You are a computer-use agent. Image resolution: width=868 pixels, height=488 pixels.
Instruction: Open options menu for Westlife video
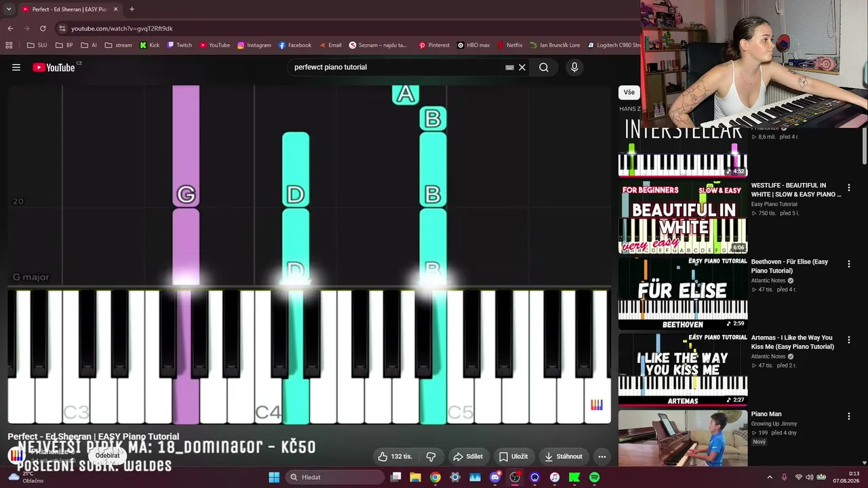848,188
